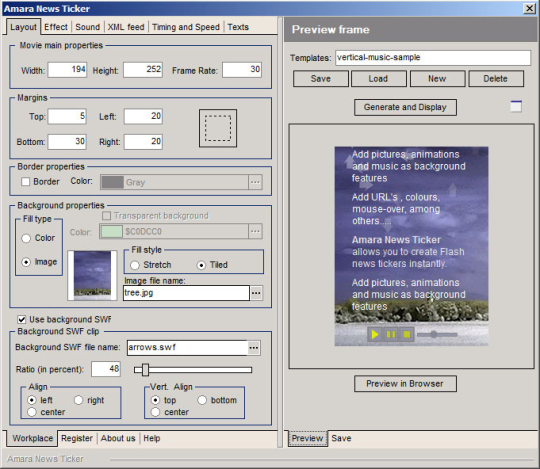Set Align to right
The image size is (540, 469).
[79, 400]
